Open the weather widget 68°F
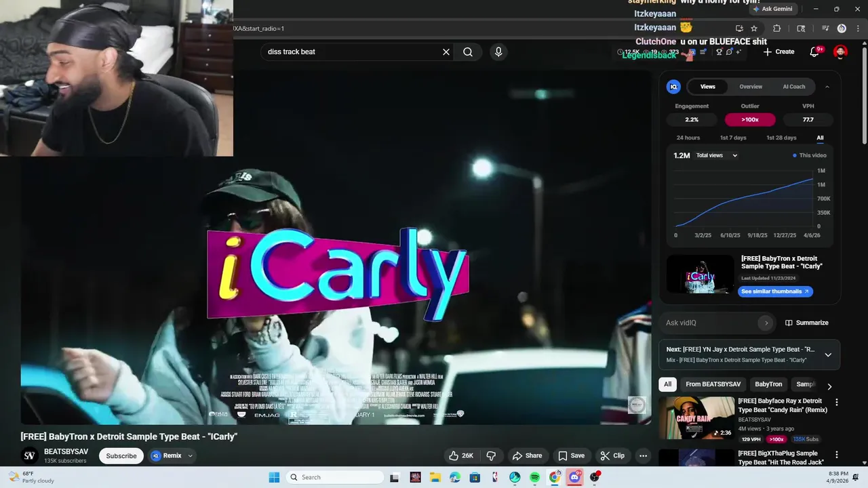The image size is (868, 488). 31,477
